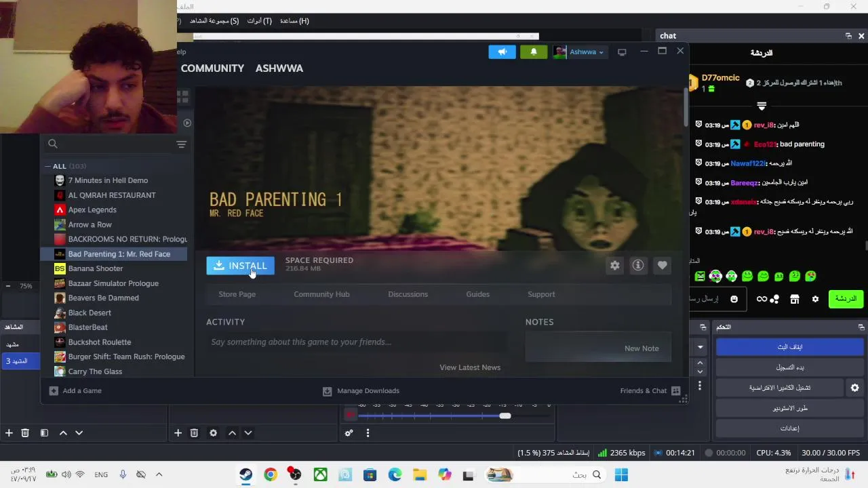The height and width of the screenshot is (488, 868).
Task: Open chat emoji picker
Action: [x=734, y=299]
